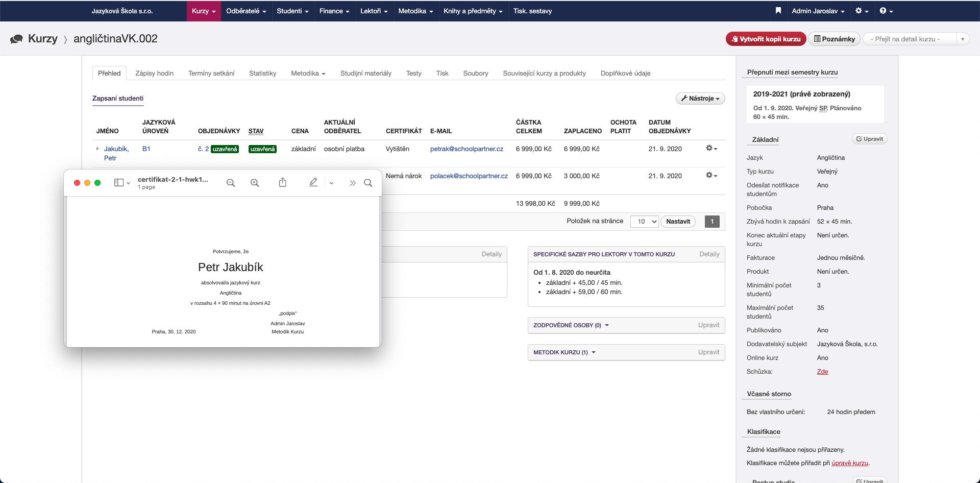Image resolution: width=980 pixels, height=483 pixels.
Task: Open Poznámky notes button
Action: click(834, 39)
